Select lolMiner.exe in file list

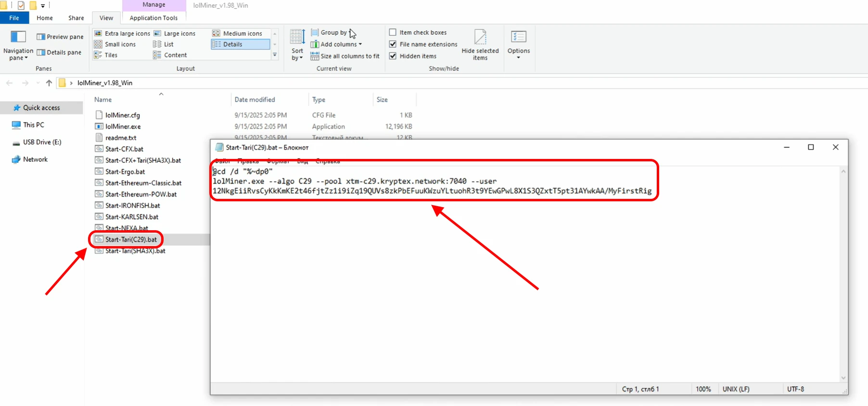[x=123, y=127]
